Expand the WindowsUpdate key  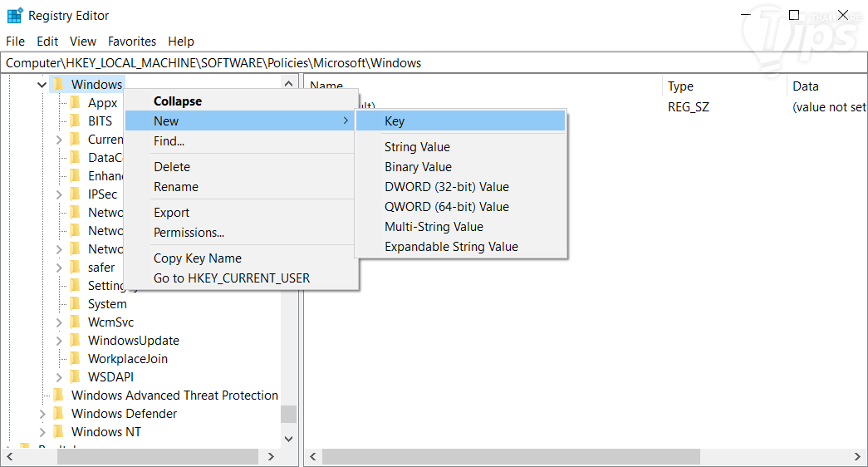tap(59, 341)
